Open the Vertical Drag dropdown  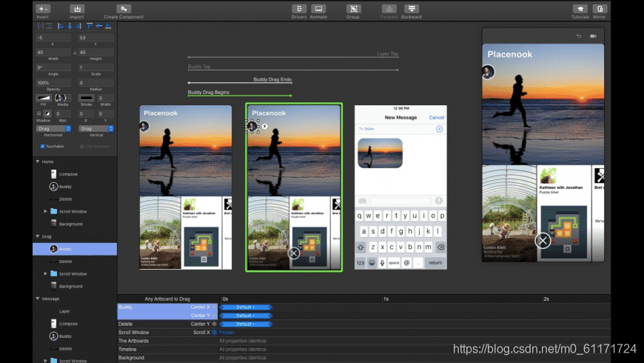click(96, 129)
